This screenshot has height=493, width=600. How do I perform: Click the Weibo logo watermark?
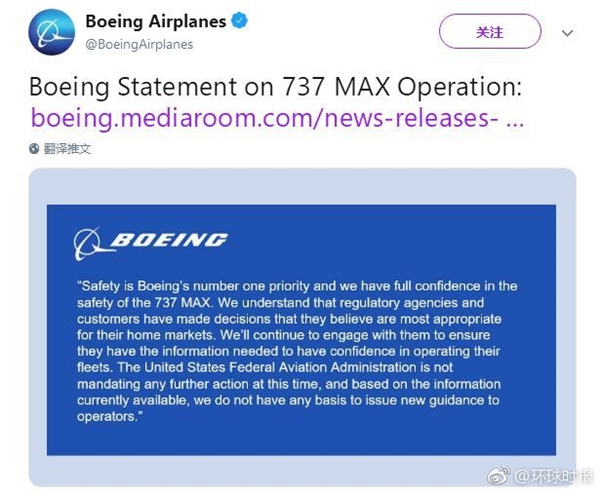(499, 476)
